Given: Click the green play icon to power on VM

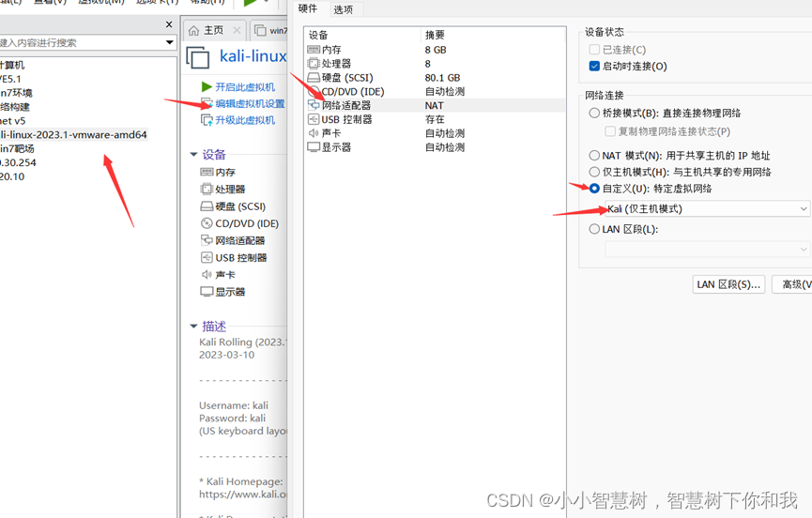Looking at the screenshot, I should click(x=207, y=86).
